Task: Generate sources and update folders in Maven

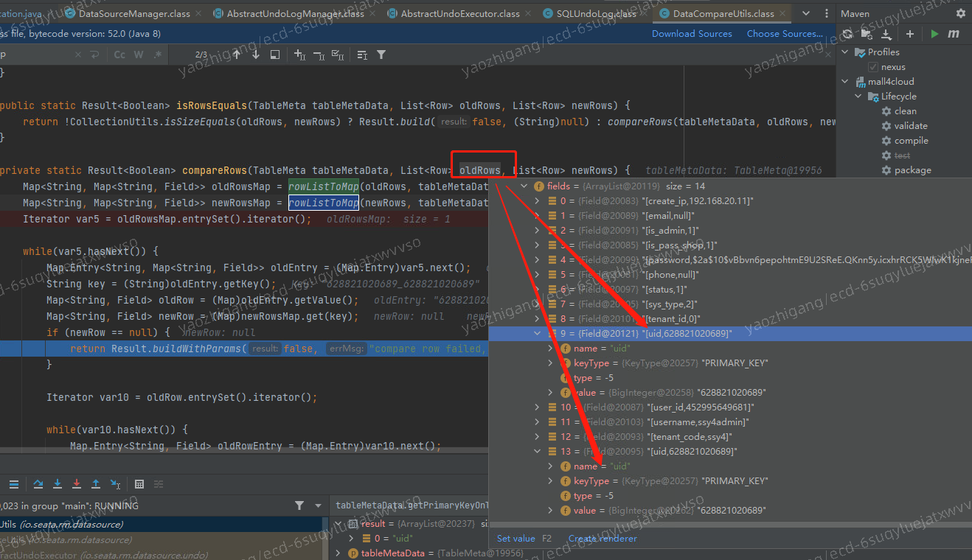Action: [x=867, y=34]
